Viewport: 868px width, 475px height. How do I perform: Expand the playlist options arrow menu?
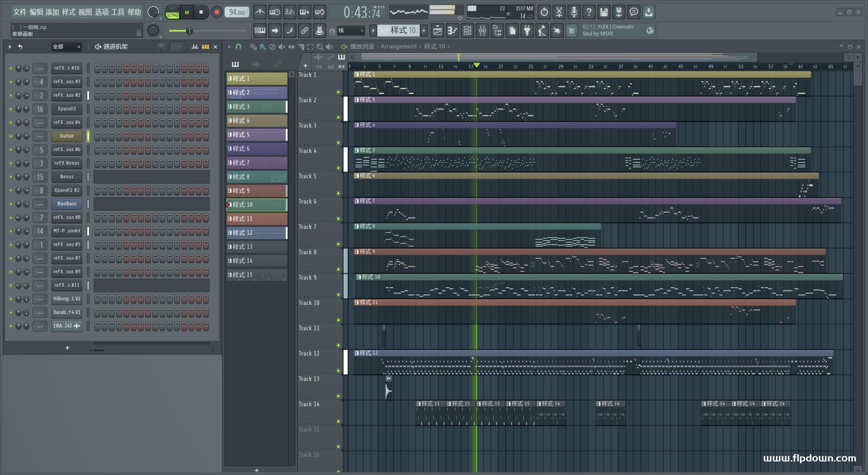pos(229,47)
